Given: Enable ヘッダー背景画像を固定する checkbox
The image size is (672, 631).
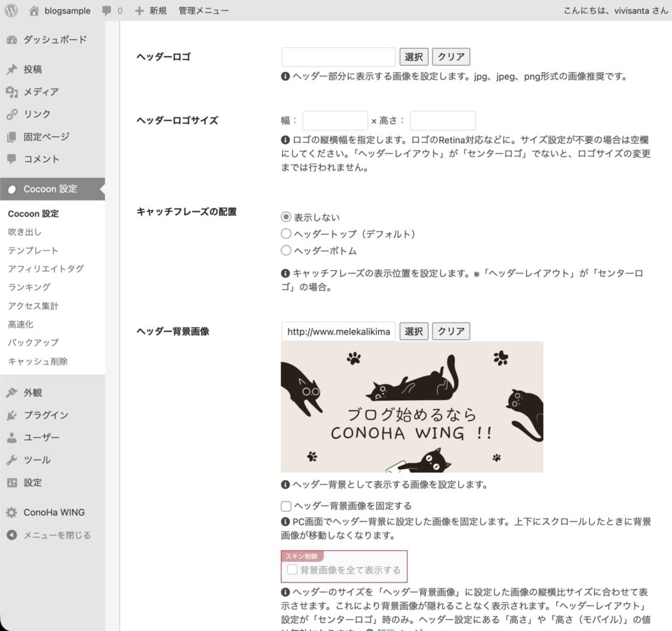Looking at the screenshot, I should point(286,506).
